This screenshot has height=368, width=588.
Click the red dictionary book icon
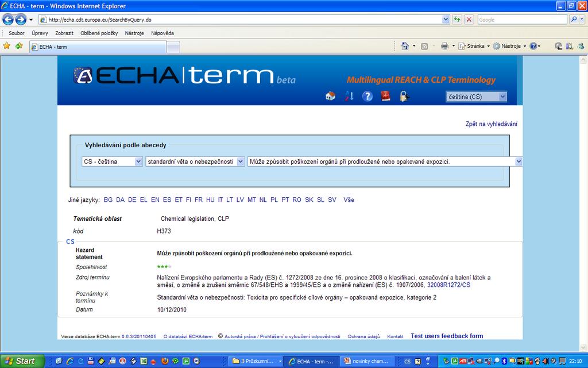[385, 96]
